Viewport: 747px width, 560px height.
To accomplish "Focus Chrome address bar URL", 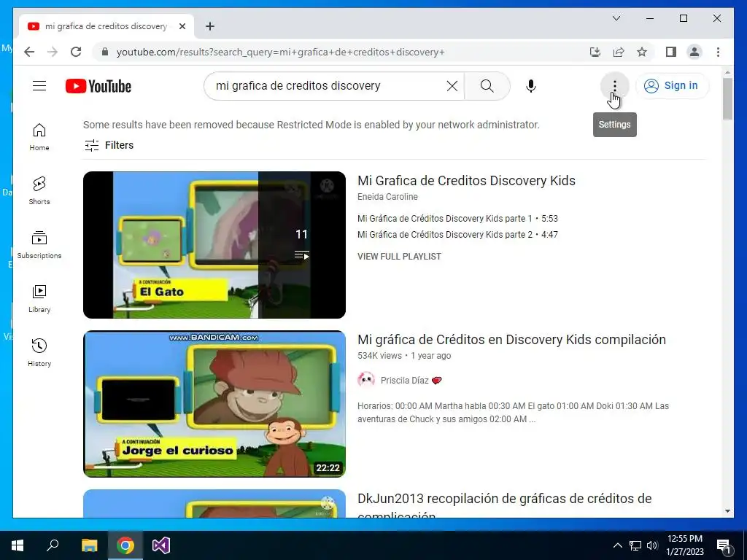I will [281, 52].
